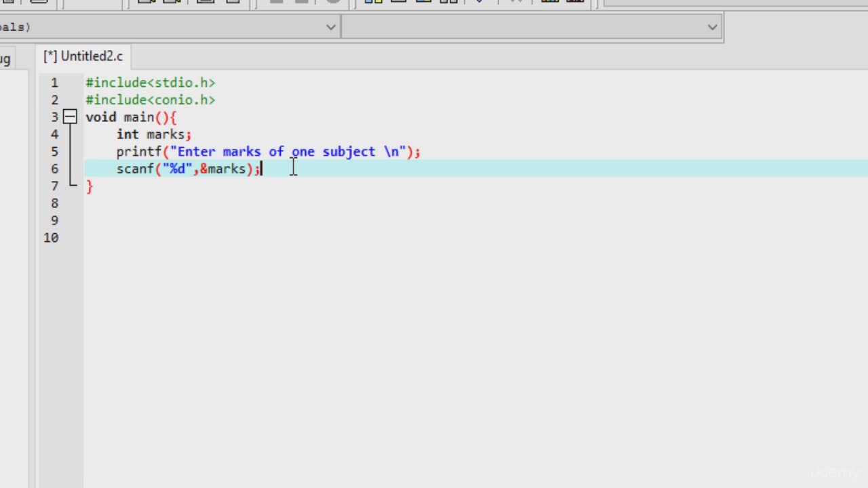The width and height of the screenshot is (868, 488).
Task: Open the empty member functions dropdown arrow
Action: (712, 27)
